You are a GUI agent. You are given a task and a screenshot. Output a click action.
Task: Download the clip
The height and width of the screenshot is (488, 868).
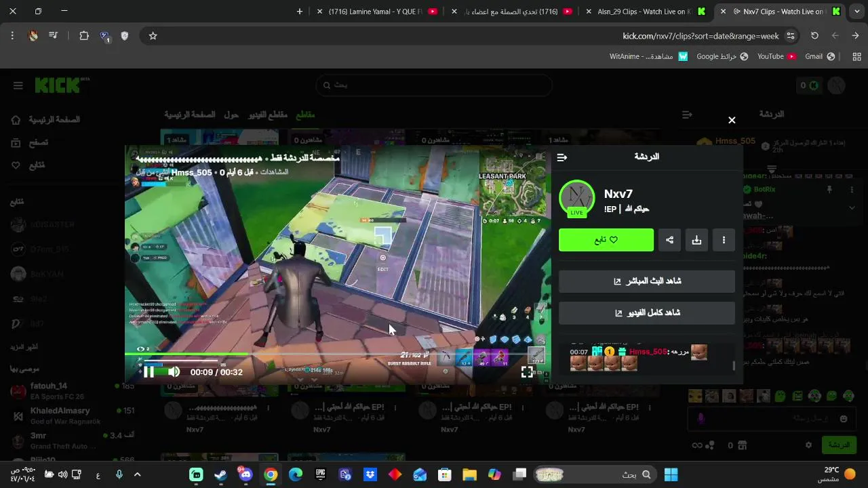pyautogui.click(x=696, y=240)
